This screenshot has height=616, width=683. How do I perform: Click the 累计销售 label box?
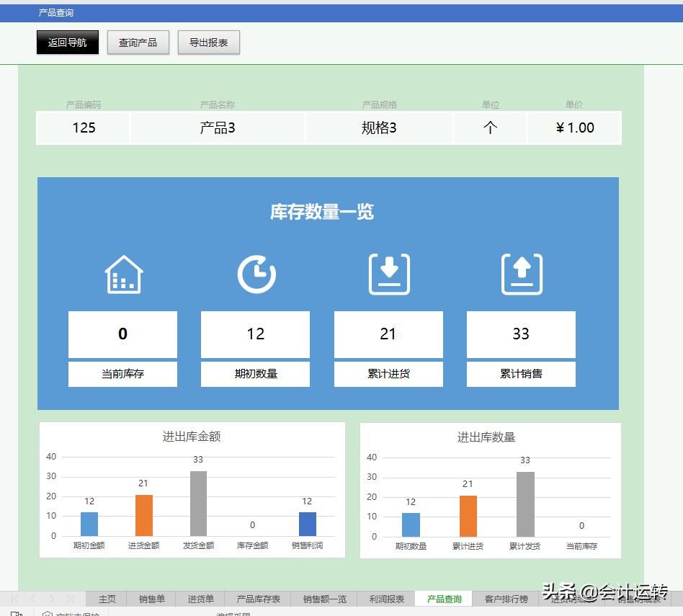tap(521, 374)
